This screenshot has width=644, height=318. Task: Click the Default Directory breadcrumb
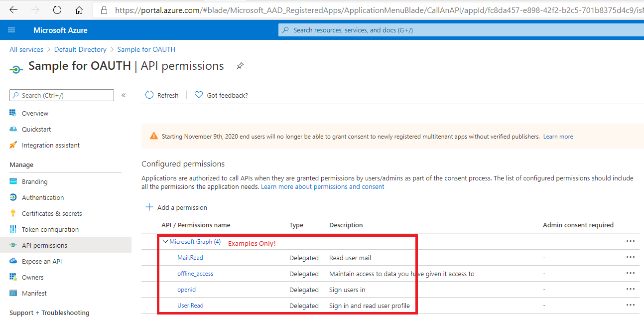coord(80,49)
